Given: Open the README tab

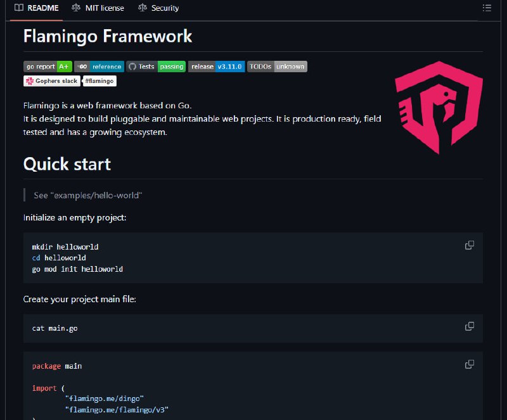Looking at the screenshot, I should 37,8.
